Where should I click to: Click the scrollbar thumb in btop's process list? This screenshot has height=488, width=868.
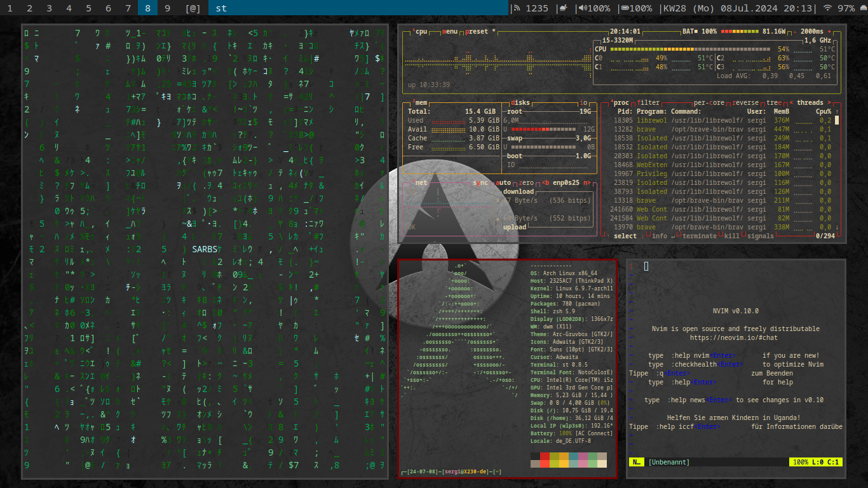(x=837, y=119)
